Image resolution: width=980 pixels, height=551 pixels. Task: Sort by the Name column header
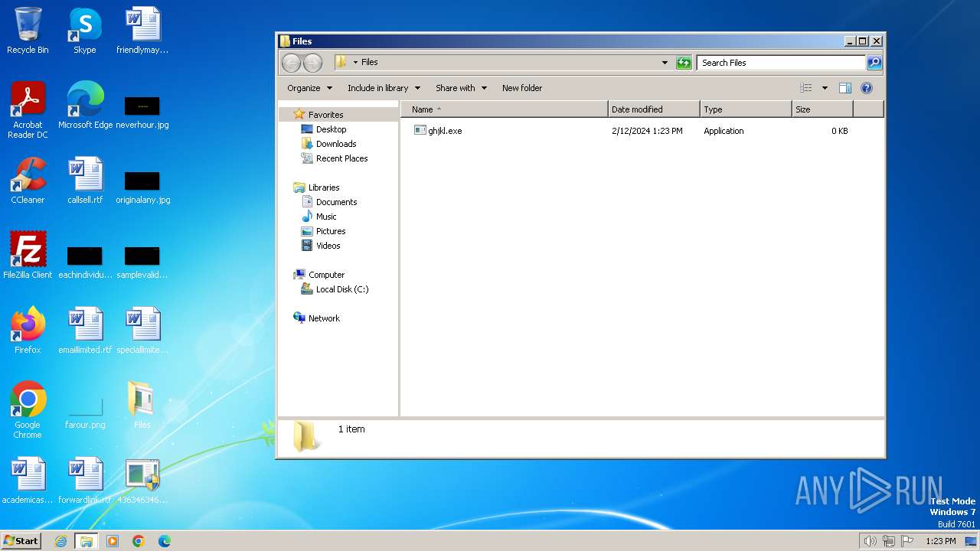tap(505, 109)
